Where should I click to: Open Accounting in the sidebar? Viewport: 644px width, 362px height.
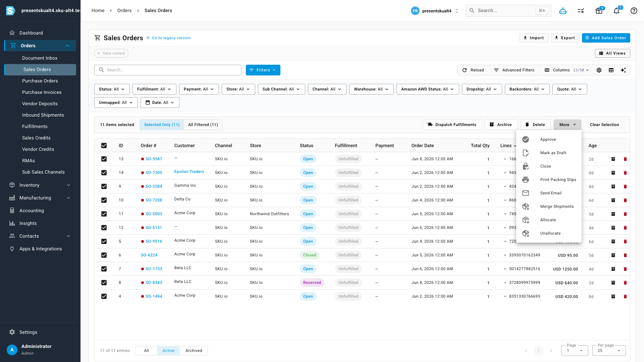pyautogui.click(x=40, y=210)
